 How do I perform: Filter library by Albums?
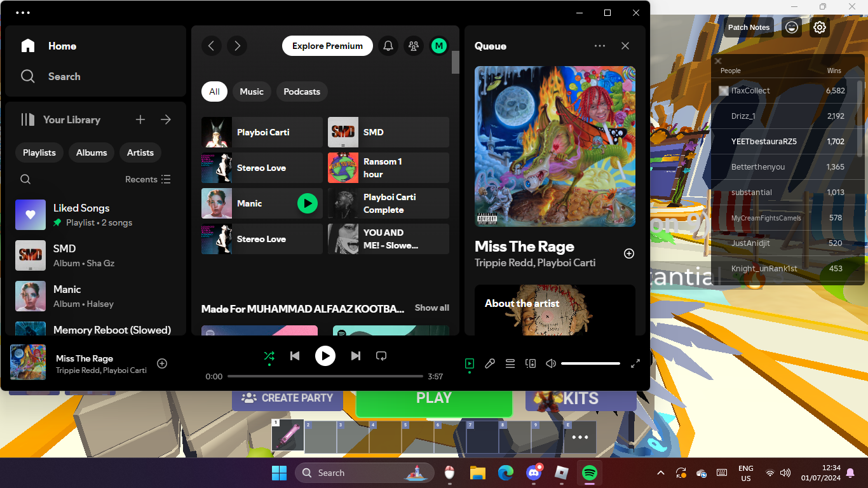point(92,152)
